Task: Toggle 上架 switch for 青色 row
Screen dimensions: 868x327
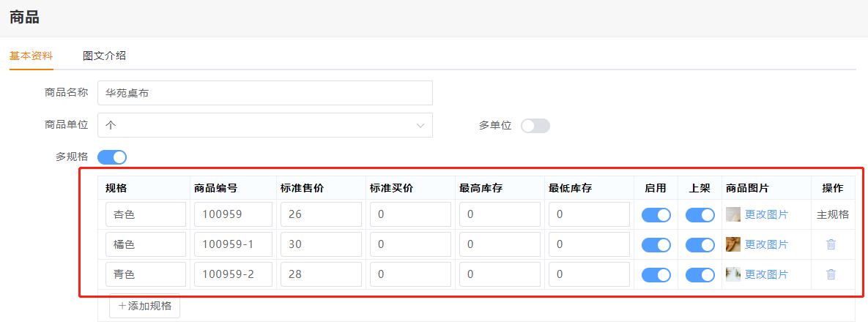Action: (x=700, y=275)
